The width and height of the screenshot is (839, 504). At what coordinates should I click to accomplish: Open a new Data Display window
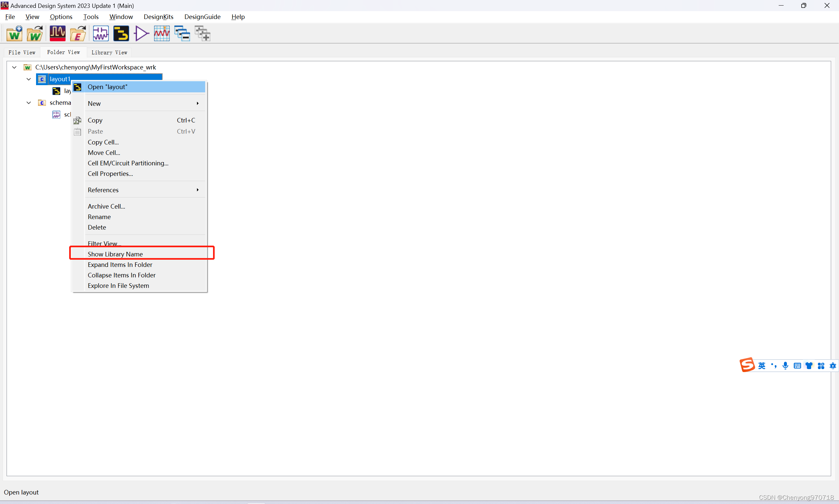pyautogui.click(x=162, y=33)
